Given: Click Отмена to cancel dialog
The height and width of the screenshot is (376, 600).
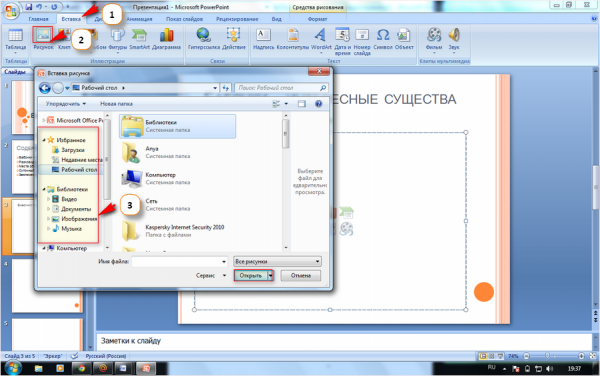Looking at the screenshot, I should [x=301, y=276].
